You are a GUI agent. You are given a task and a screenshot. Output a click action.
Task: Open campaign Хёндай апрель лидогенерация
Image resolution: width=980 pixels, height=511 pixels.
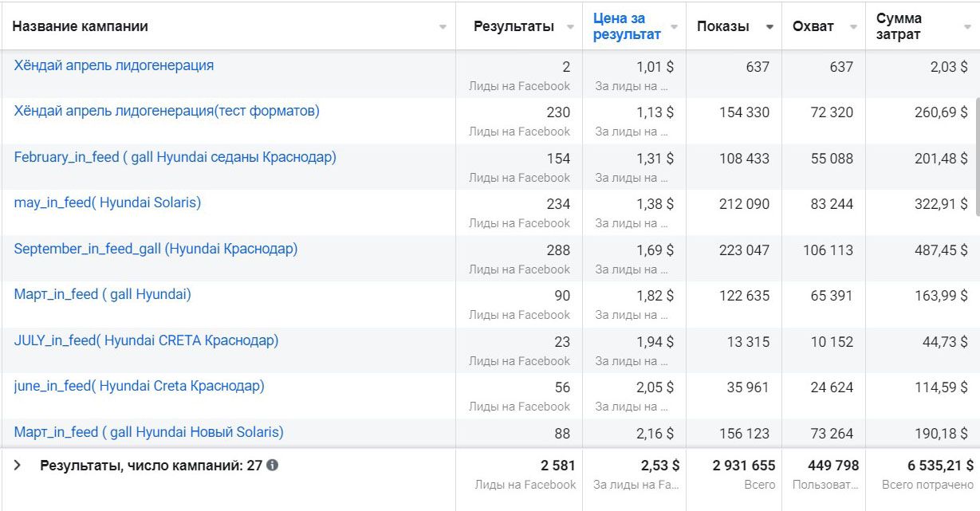[x=114, y=65]
